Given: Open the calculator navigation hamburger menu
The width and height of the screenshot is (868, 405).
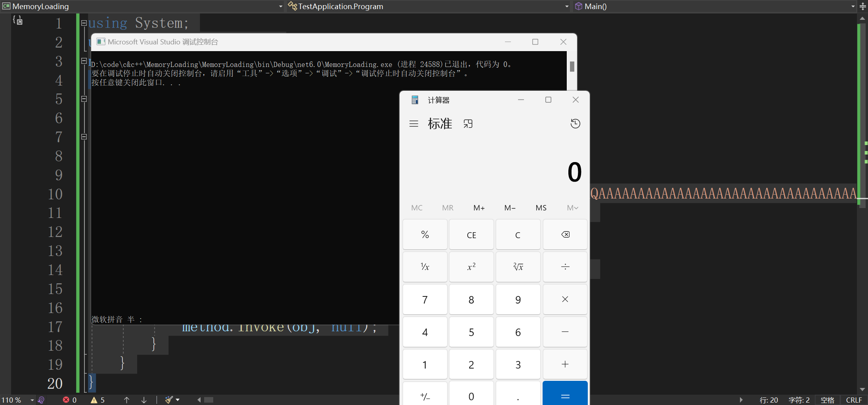Looking at the screenshot, I should pos(414,124).
